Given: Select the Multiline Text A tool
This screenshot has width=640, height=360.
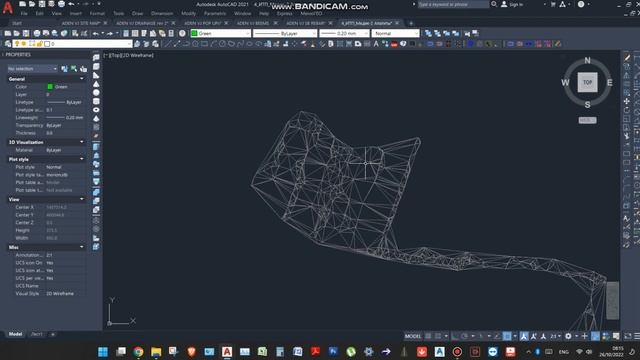Looking at the screenshot, I should 376,44.
